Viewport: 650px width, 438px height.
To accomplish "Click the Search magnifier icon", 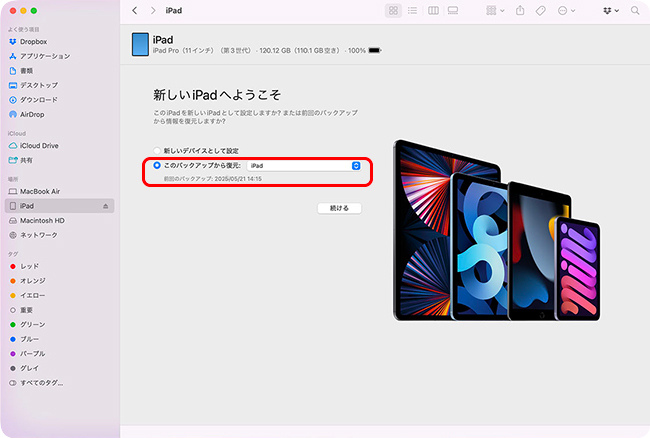I will coord(635,11).
